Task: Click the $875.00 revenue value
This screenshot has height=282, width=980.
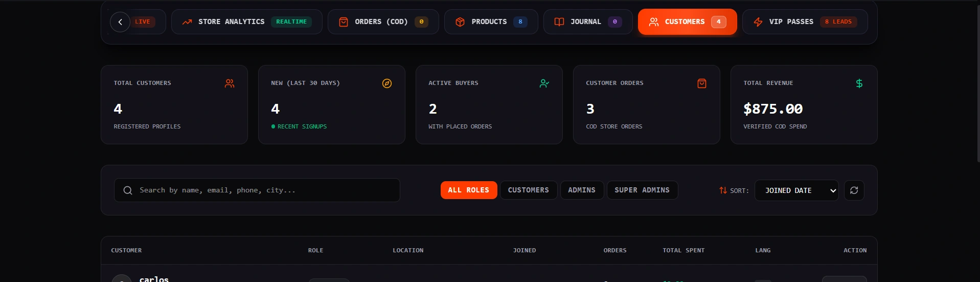Action: 773,109
